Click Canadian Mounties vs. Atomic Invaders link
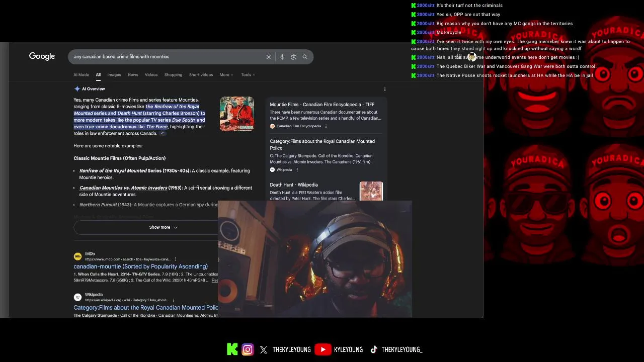This screenshot has height=362, width=644. [x=123, y=188]
